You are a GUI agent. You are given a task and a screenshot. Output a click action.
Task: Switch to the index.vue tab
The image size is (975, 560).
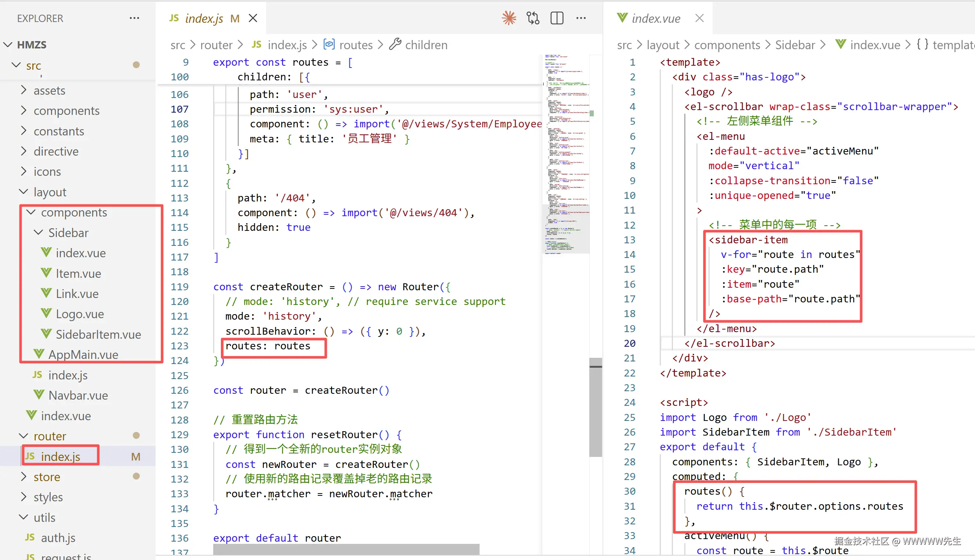pyautogui.click(x=655, y=18)
